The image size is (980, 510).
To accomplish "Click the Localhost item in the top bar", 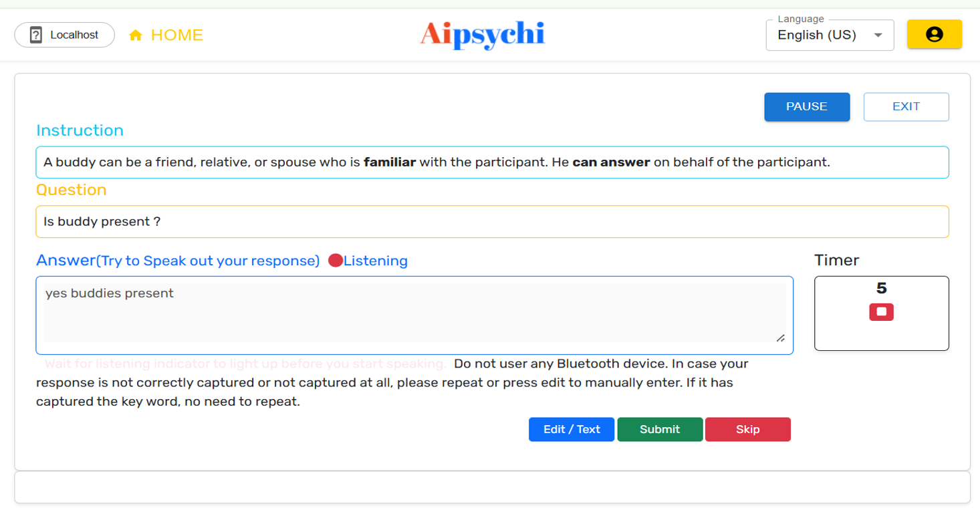I will 64,34.
